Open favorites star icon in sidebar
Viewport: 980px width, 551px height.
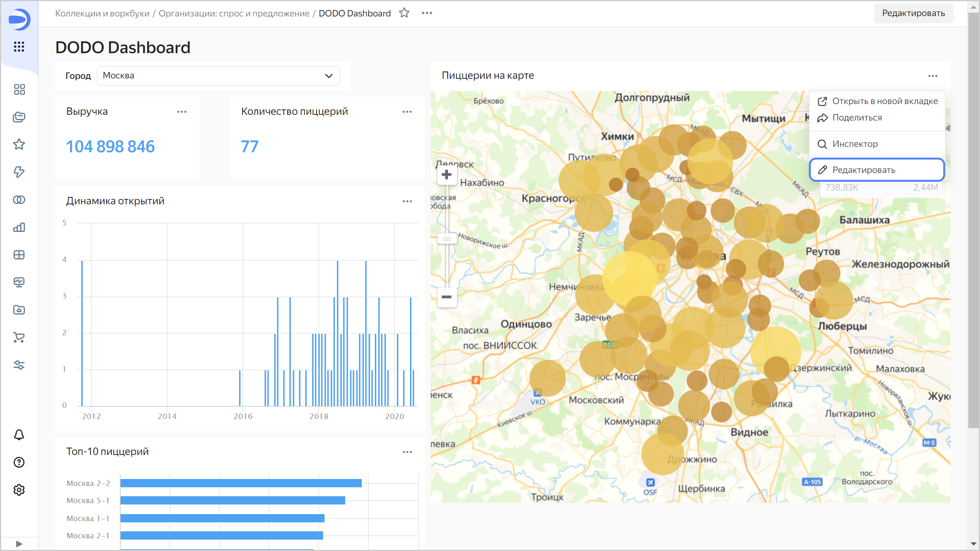click(19, 145)
